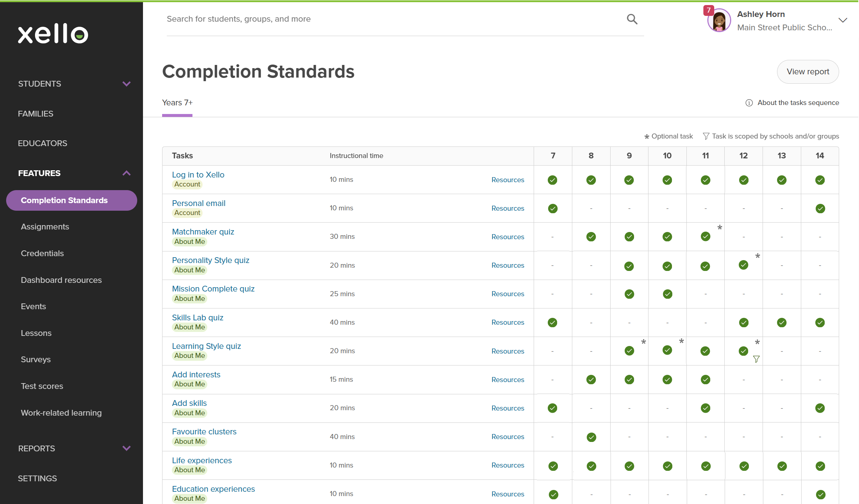This screenshot has width=859, height=504.
Task: Open the About the tasks sequence link
Action: coord(798,103)
